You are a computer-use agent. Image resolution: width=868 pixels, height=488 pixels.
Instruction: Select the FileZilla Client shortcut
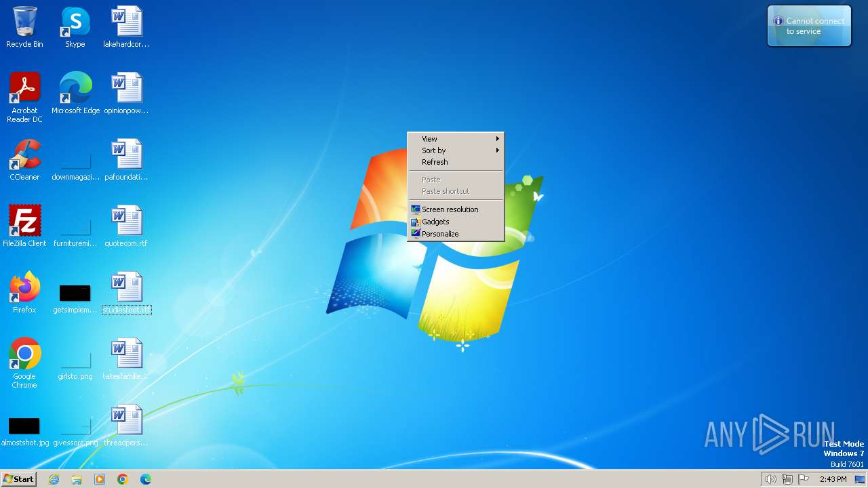(x=24, y=226)
